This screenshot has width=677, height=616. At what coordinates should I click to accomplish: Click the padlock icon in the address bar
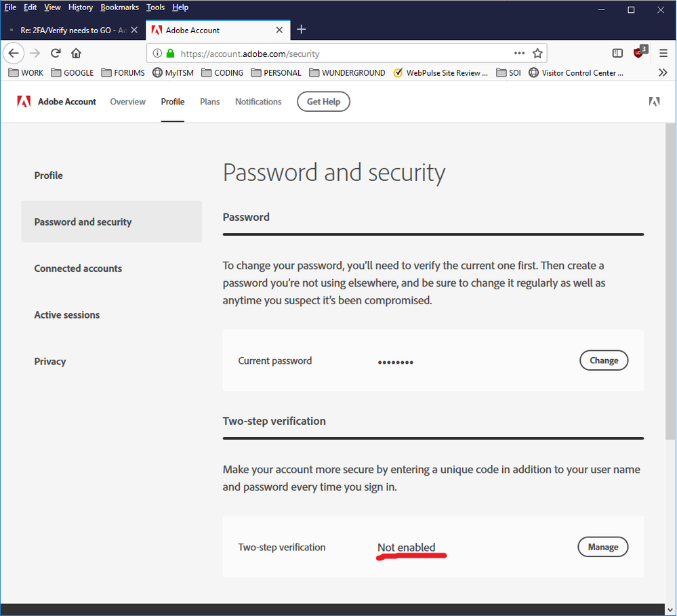coord(169,53)
